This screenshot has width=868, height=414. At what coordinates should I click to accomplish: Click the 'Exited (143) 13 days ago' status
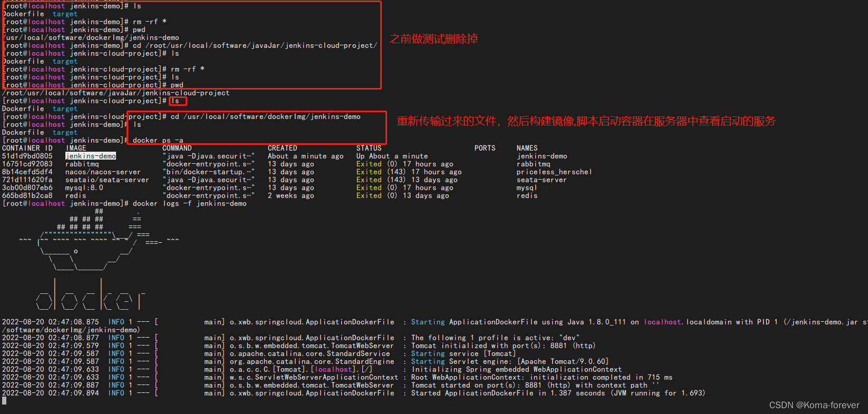[407, 180]
